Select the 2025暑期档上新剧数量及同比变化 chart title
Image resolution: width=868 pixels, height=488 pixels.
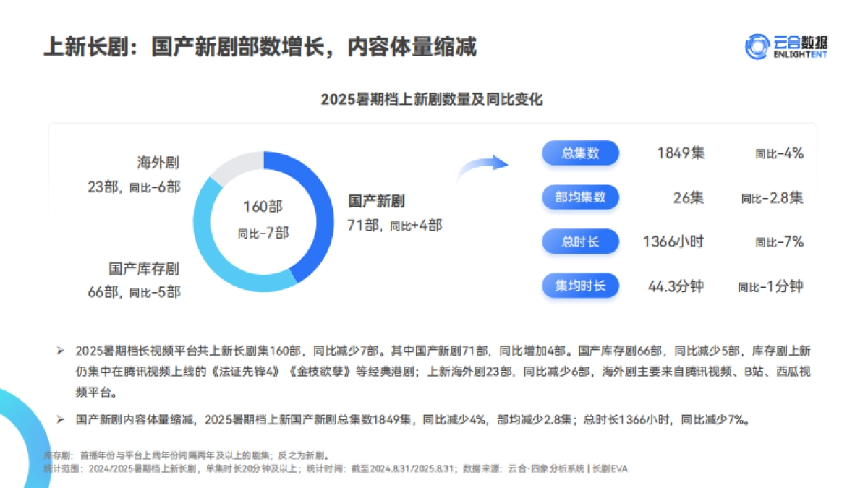click(x=434, y=100)
